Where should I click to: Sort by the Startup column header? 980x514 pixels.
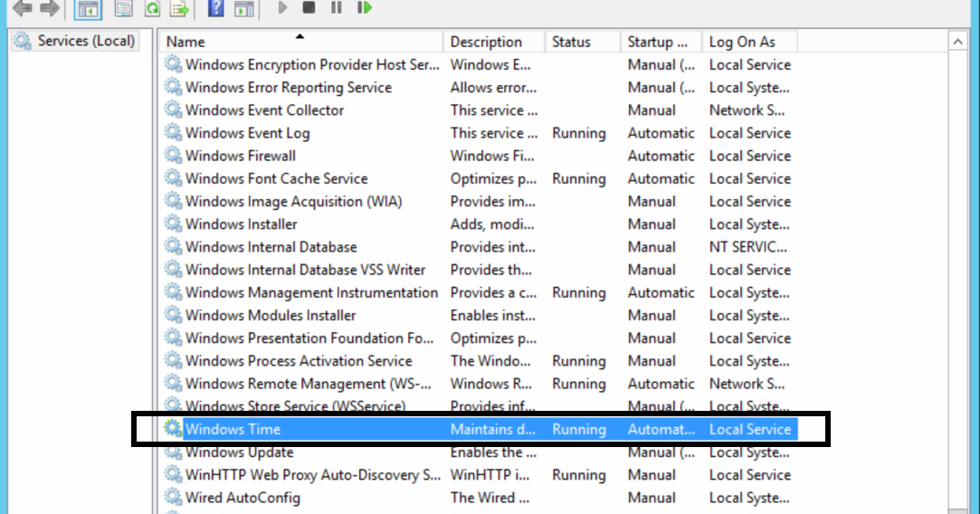[x=661, y=42]
